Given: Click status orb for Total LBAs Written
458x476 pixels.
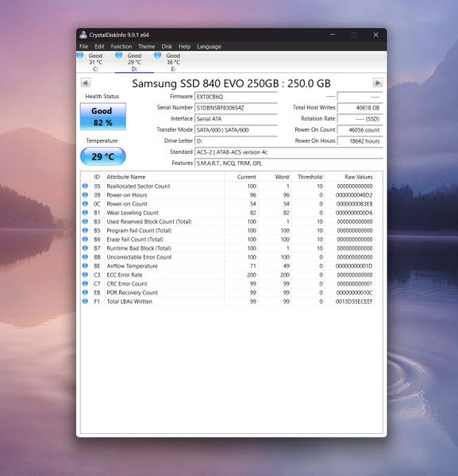Looking at the screenshot, I should point(85,301).
